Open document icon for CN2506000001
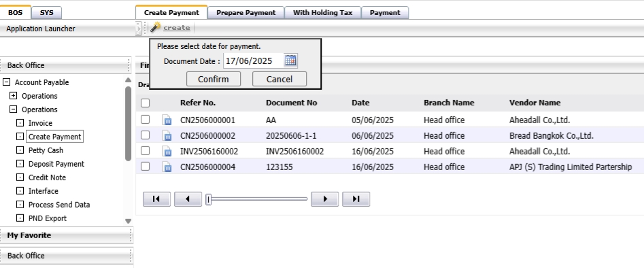Viewport: 644px width, 268px height. (x=167, y=120)
